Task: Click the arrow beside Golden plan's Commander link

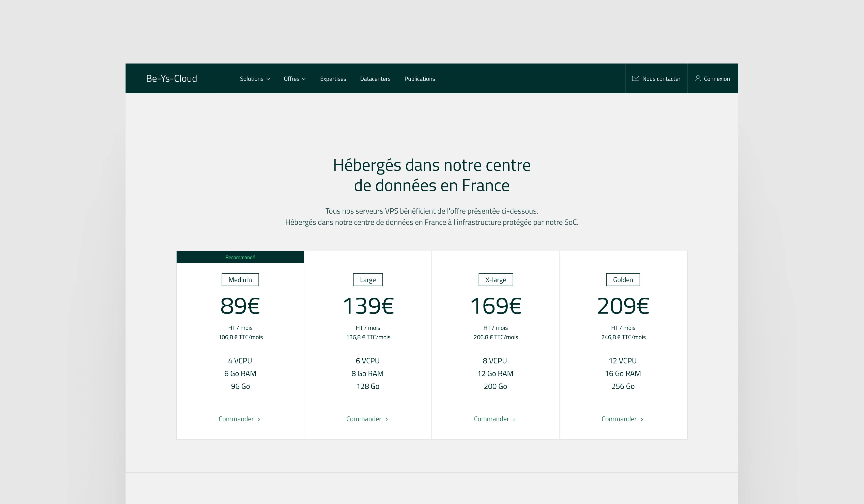Action: tap(643, 419)
